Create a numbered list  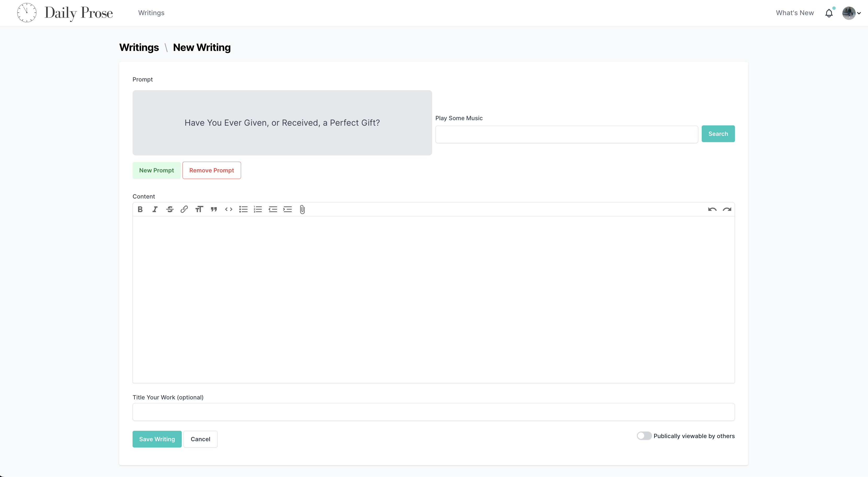pos(258,210)
